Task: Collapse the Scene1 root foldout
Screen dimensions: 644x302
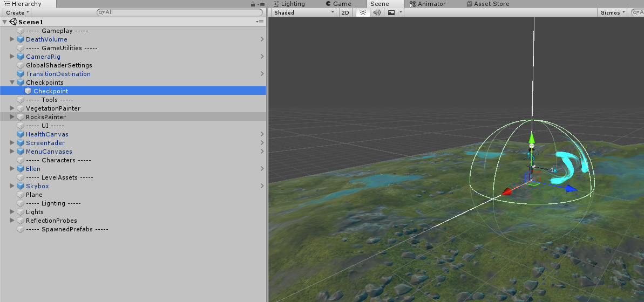Action: click(4, 22)
